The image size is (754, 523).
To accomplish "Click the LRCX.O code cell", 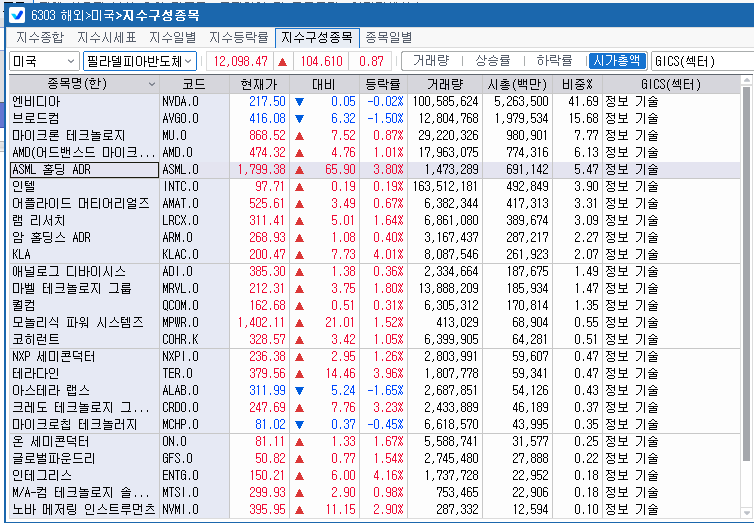I will pos(194,220).
